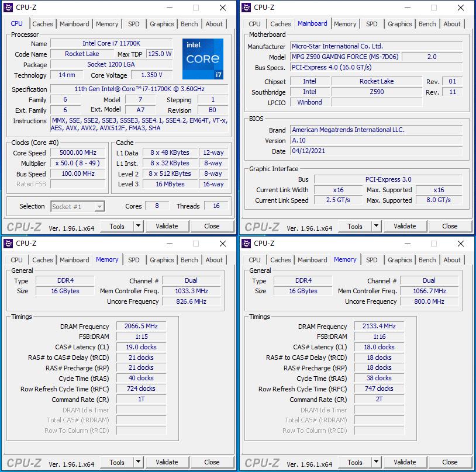Expand Tools arrow in the Mainboard window
476x472 pixels.
pyautogui.click(x=377, y=226)
